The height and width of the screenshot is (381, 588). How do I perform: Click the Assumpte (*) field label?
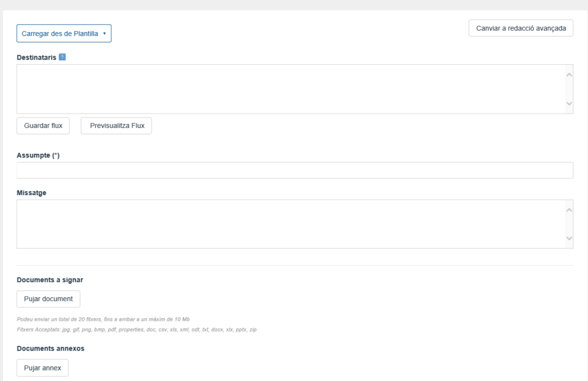point(38,155)
